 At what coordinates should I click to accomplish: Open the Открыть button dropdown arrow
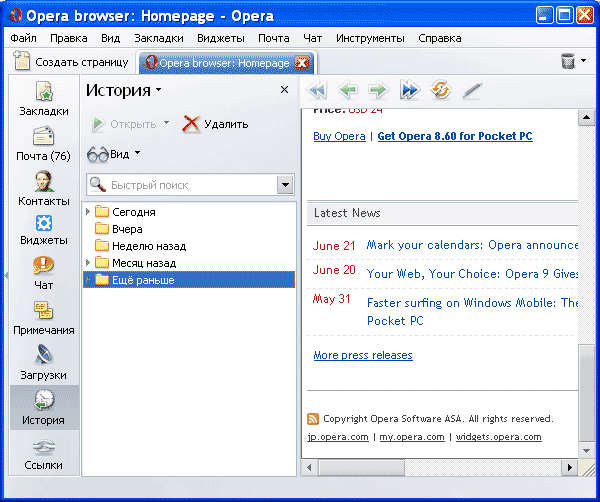166,123
